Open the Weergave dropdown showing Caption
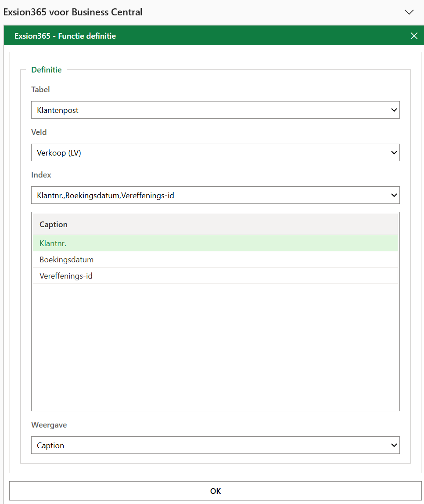Viewport: 424px width, 504px height. pos(216,445)
